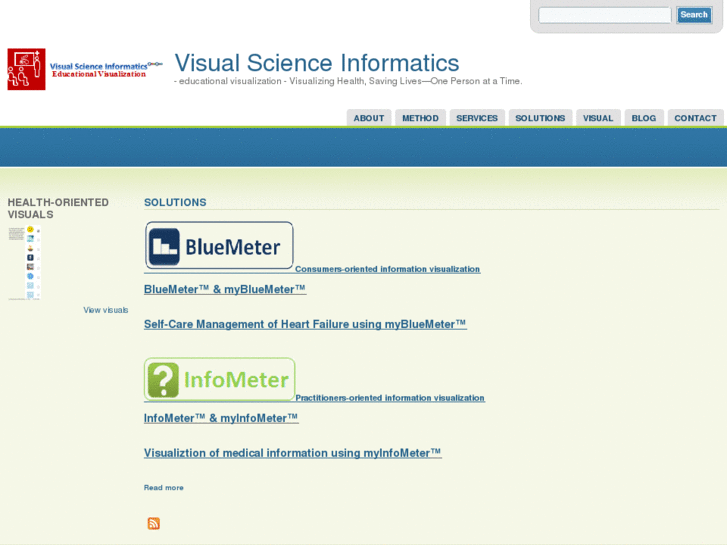727x545 pixels.
Task: Open the SOLUTIONS tab
Action: tap(540, 118)
